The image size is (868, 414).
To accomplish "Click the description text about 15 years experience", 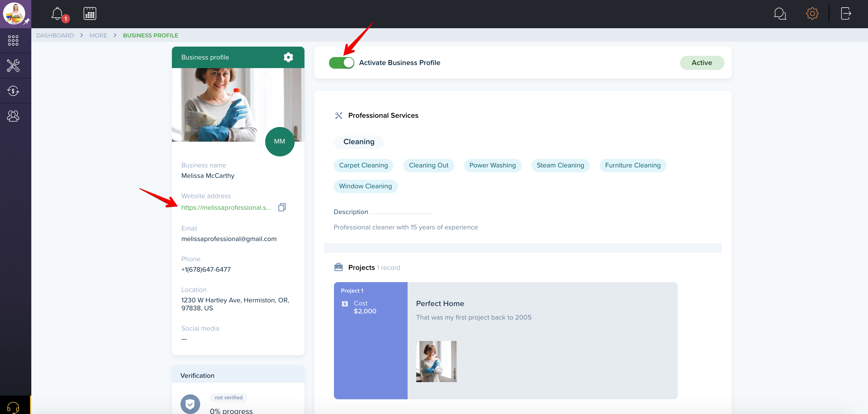I will (x=405, y=227).
